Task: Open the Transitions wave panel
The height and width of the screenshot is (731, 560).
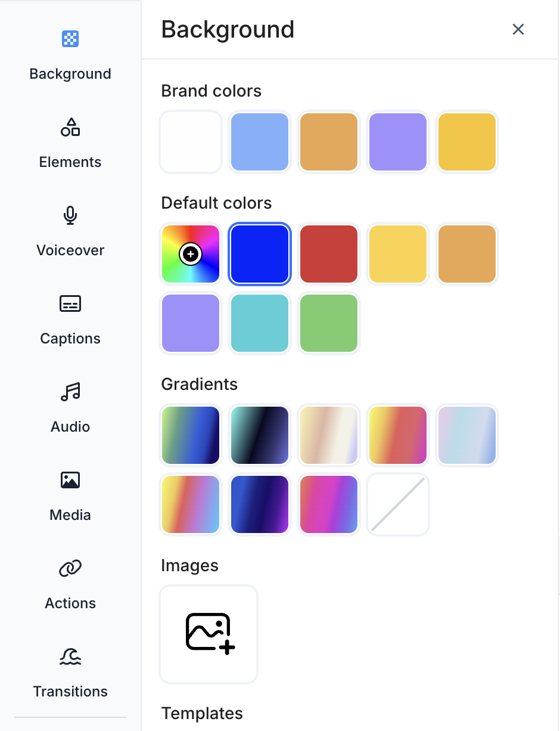Action: pos(70,673)
